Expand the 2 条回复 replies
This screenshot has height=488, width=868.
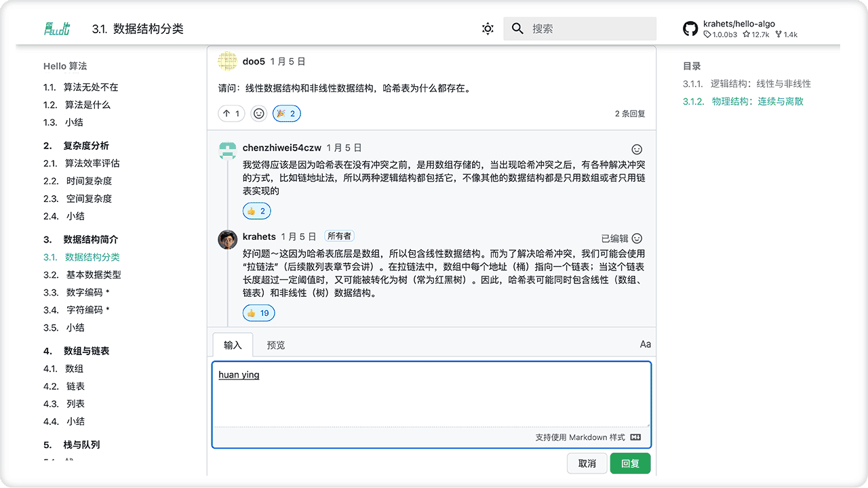[x=631, y=113]
